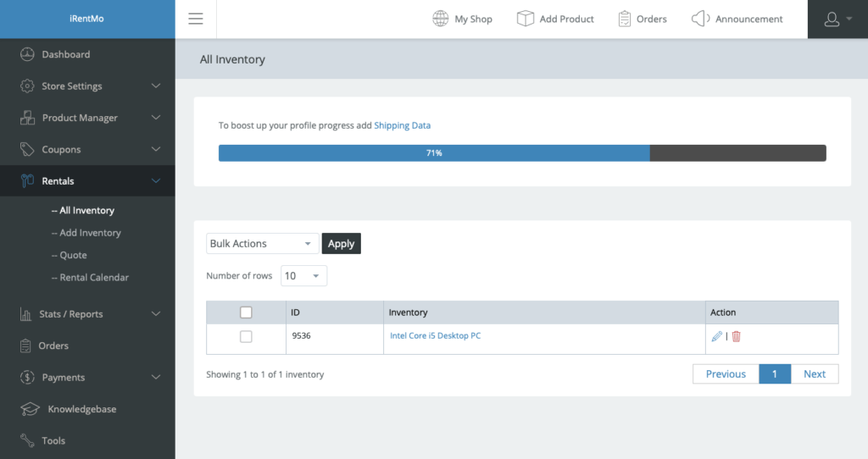Open the Number of rows dropdown

(x=304, y=275)
